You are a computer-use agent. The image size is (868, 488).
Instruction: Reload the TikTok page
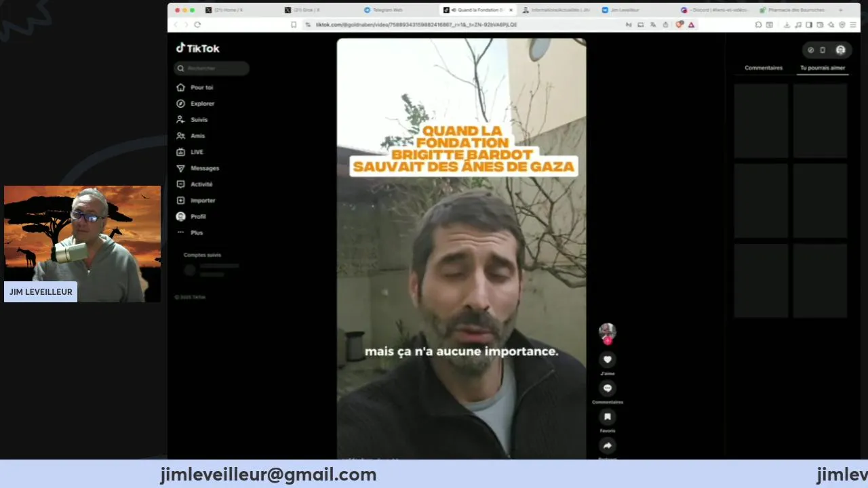tap(197, 24)
